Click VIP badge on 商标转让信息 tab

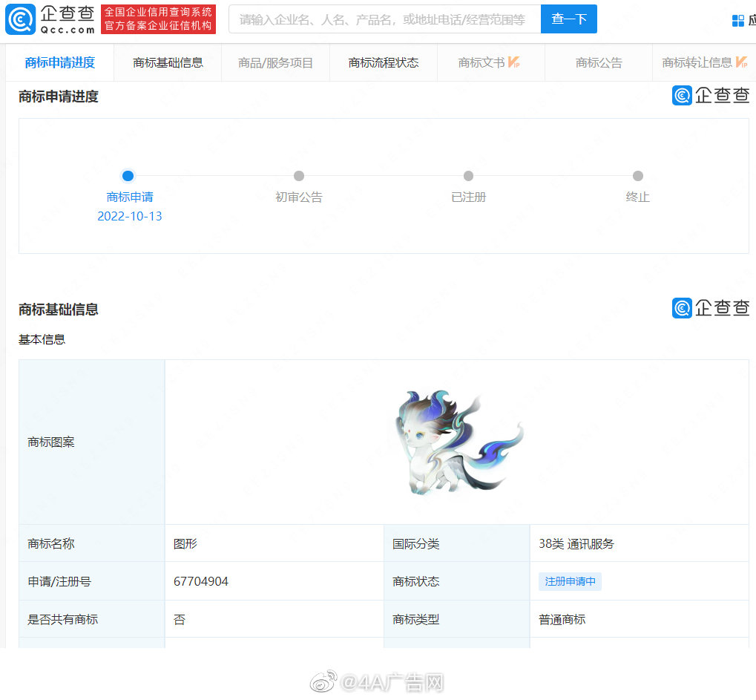tap(741, 62)
